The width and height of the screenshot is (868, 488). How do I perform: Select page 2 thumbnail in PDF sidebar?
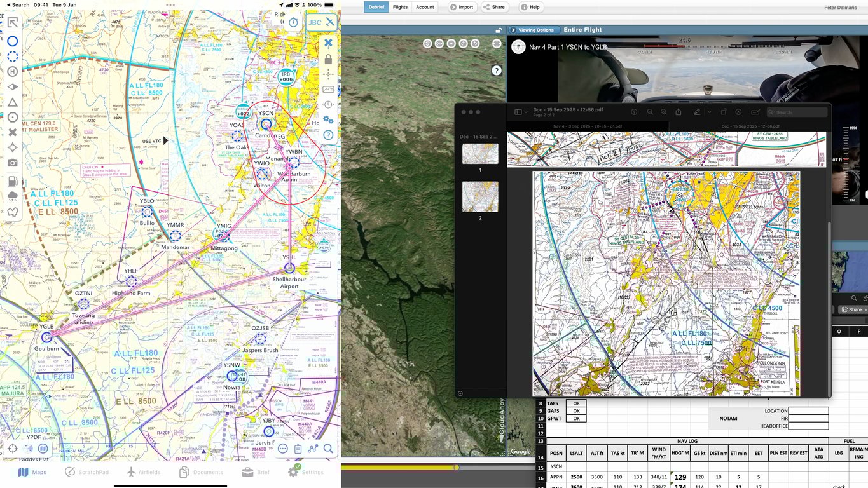tap(480, 197)
